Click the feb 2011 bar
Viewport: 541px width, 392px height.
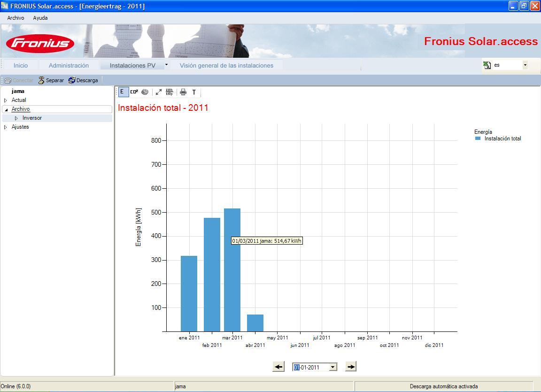click(212, 275)
